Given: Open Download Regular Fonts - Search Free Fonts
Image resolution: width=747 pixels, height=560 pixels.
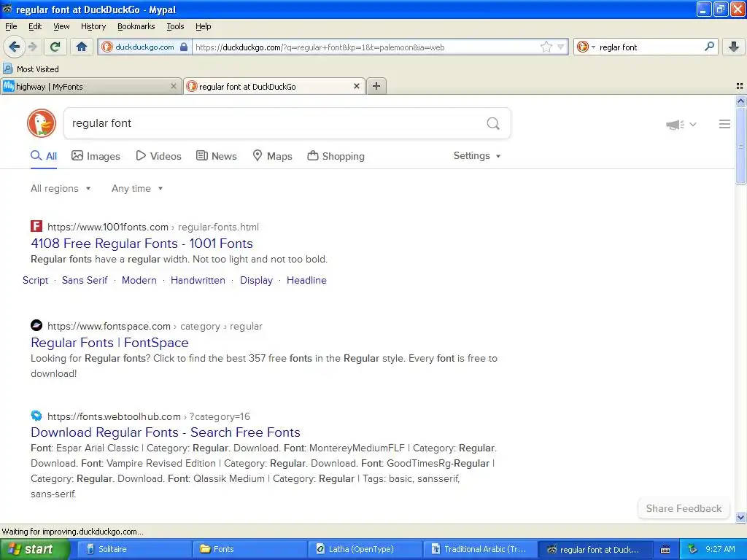Looking at the screenshot, I should (x=166, y=432).
